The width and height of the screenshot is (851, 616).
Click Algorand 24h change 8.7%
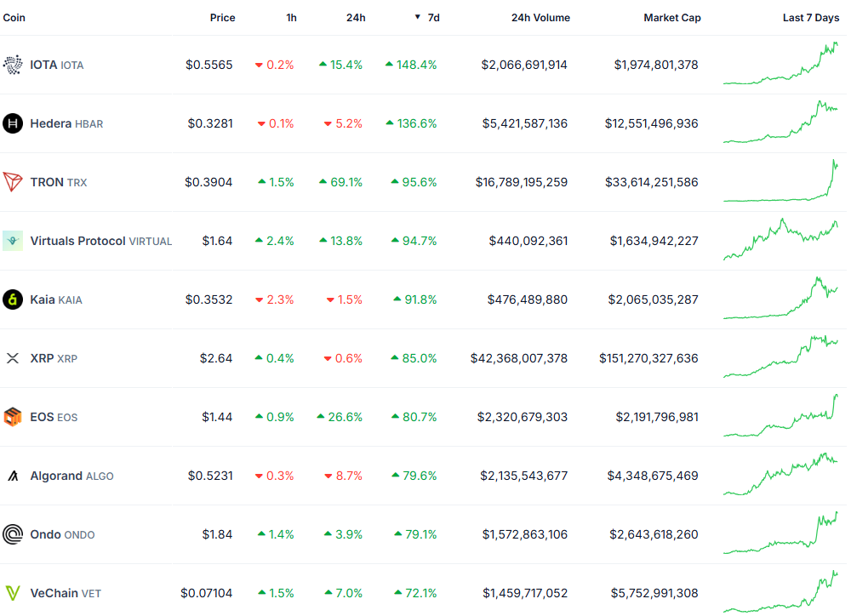pos(344,476)
